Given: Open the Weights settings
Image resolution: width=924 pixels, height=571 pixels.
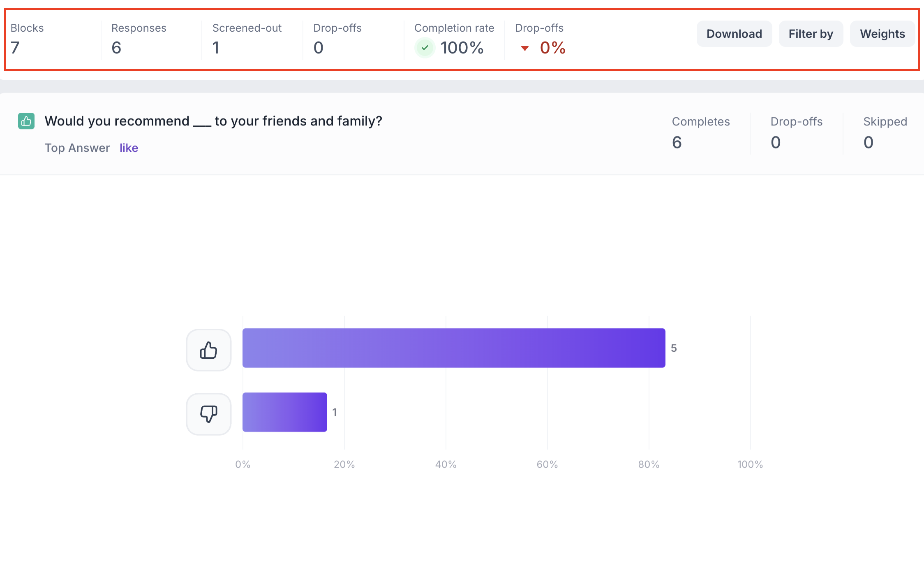Looking at the screenshot, I should point(882,34).
